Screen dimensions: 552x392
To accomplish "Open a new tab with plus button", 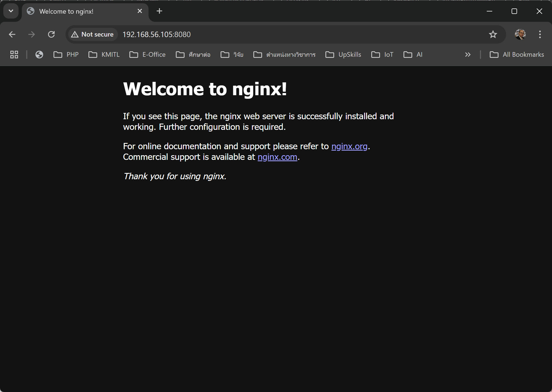I will [159, 11].
